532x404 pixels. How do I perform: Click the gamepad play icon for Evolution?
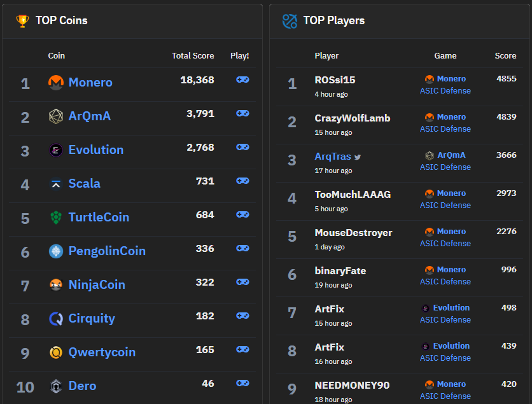[x=242, y=147]
